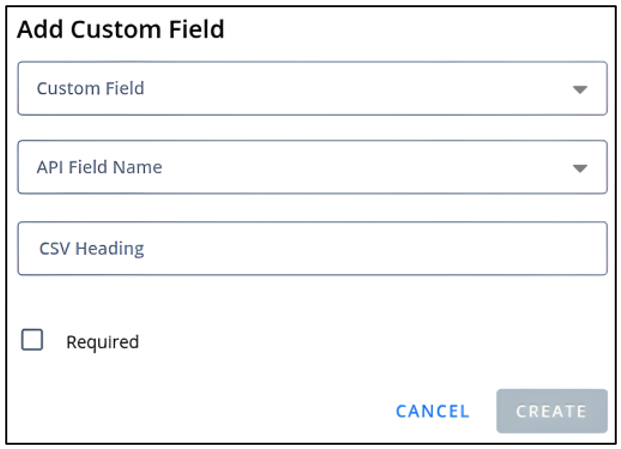Image resolution: width=621 pixels, height=449 pixels.
Task: Expand the Custom Field selector
Action: (x=312, y=88)
